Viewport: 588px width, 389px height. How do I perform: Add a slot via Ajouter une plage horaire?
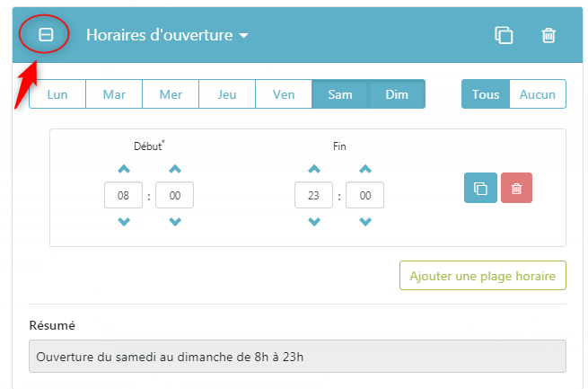(x=483, y=276)
